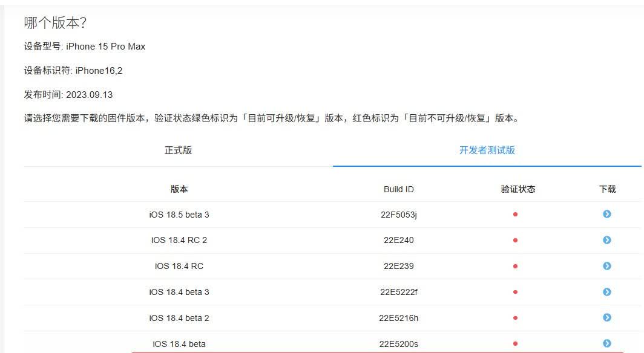The height and width of the screenshot is (353, 644).
Task: Click the 下载 column header
Action: [x=607, y=189]
